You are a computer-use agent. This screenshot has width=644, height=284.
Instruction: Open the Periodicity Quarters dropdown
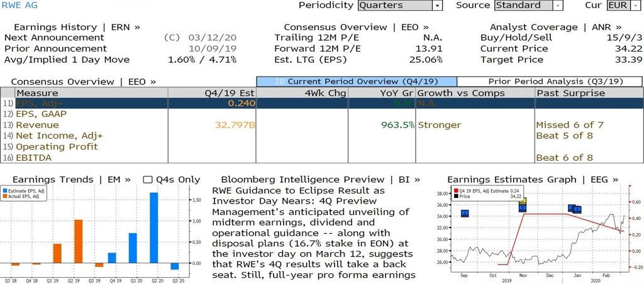click(x=400, y=5)
